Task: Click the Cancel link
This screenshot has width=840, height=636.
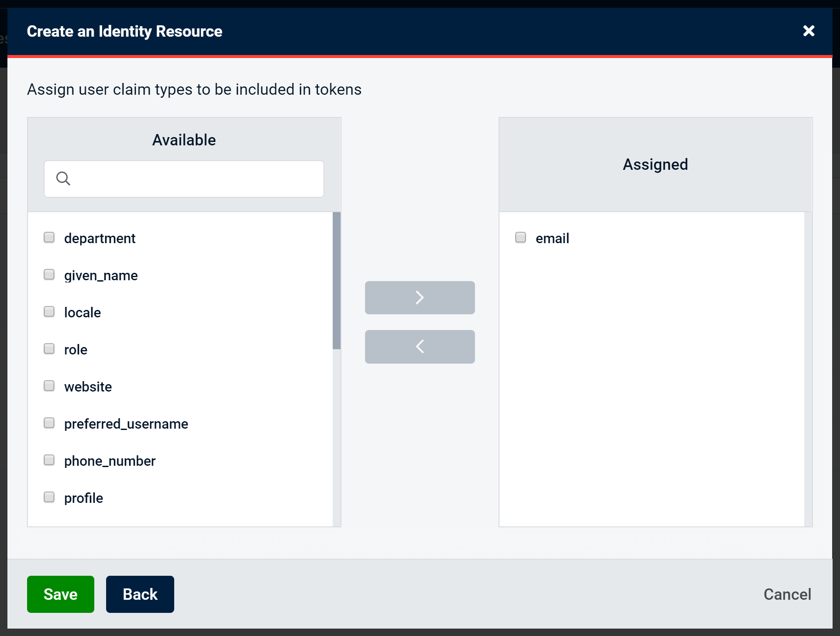Action: pos(787,594)
